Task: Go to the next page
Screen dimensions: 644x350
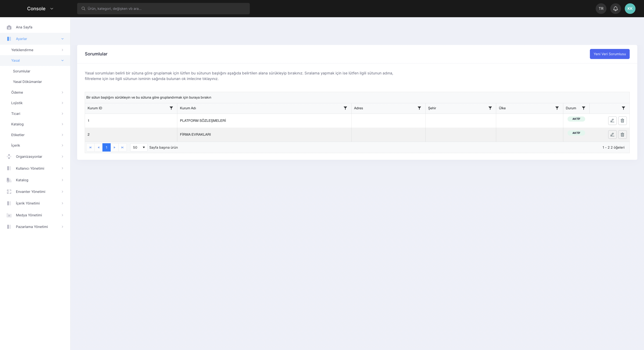Action: click(x=114, y=147)
